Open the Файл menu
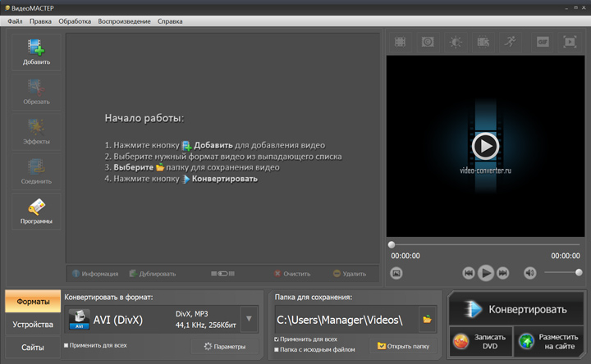 [x=15, y=21]
